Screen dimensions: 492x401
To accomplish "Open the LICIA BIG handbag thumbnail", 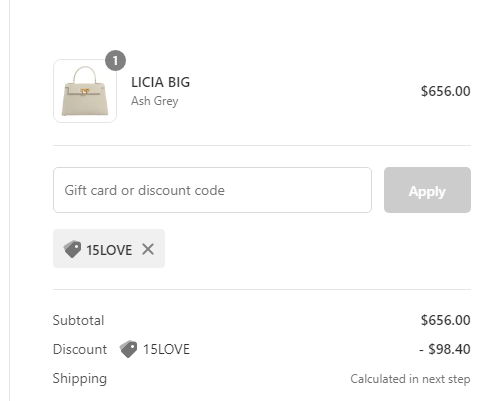I will pos(85,91).
